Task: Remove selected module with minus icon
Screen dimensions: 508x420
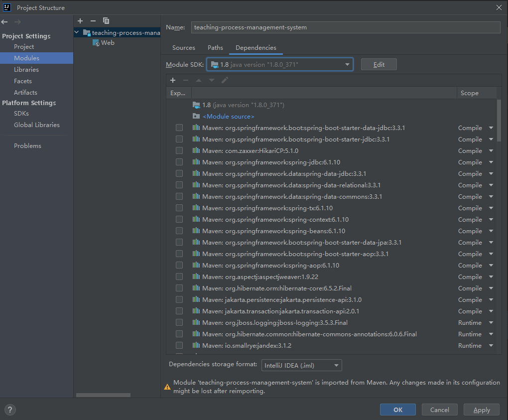Action: [93, 21]
